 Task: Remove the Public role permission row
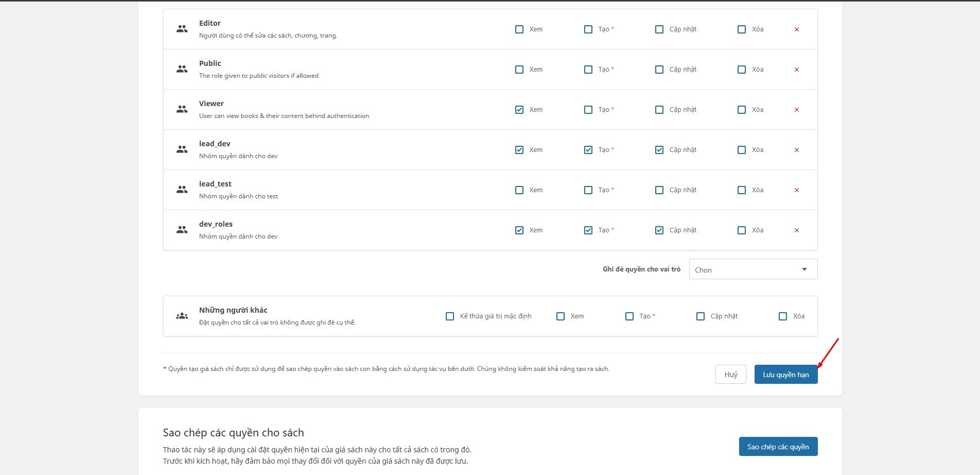796,70
